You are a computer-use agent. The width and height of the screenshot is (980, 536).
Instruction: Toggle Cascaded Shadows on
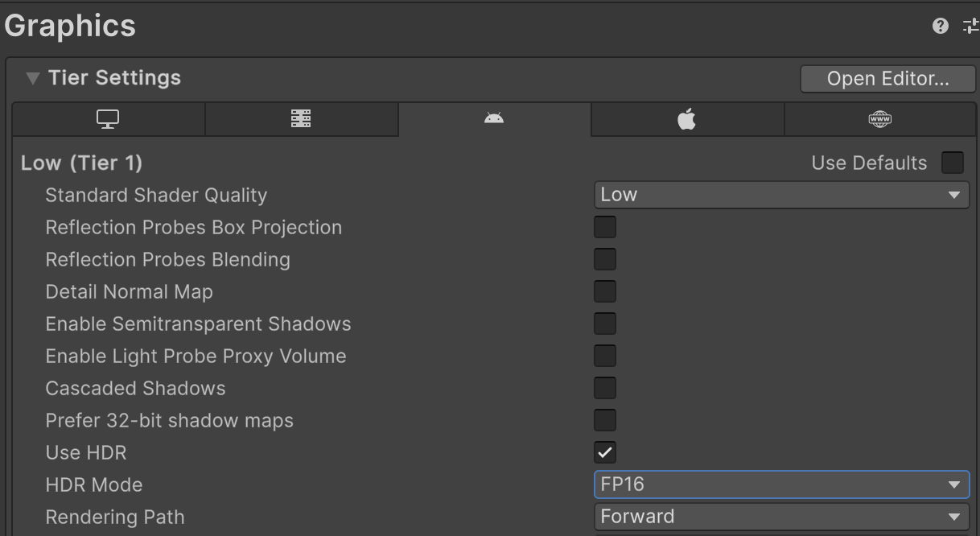click(604, 388)
